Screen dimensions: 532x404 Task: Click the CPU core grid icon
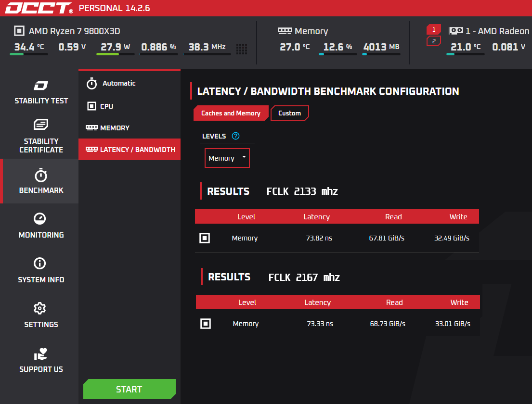point(242,49)
